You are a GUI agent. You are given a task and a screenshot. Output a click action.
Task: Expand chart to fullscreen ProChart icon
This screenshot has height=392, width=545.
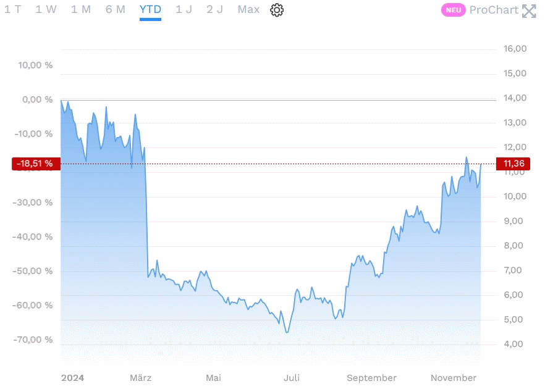[529, 10]
